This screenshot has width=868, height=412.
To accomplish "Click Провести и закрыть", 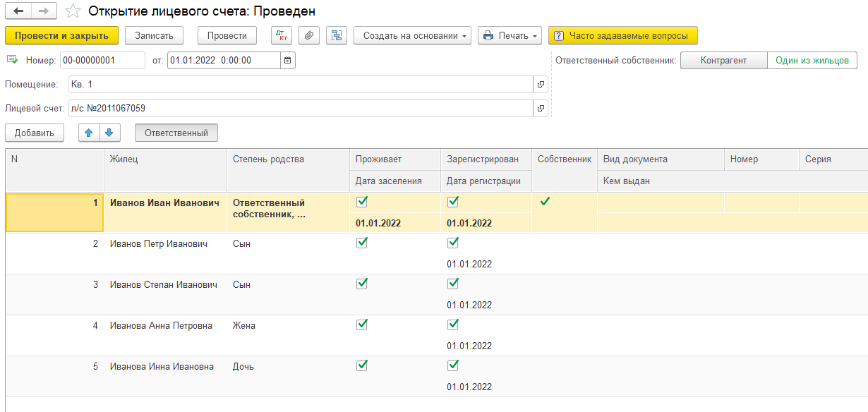I will point(61,35).
